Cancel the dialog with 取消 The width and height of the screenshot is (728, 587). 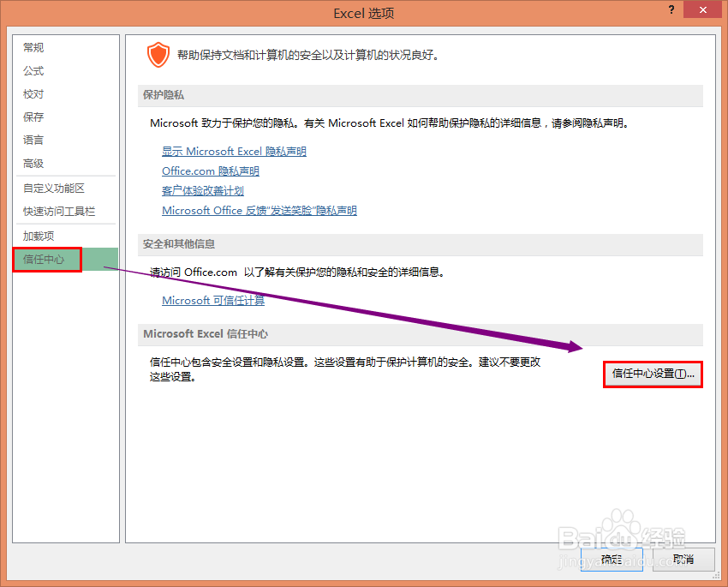click(683, 559)
